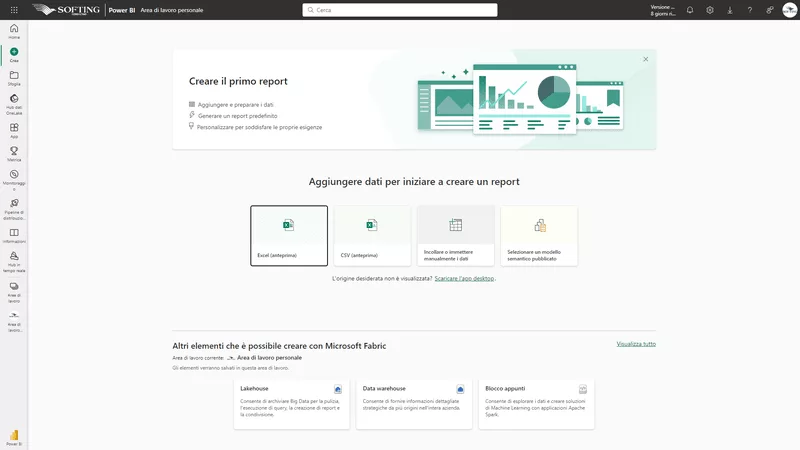800x450 pixels.
Task: Click text 'Generare un report predefinito'
Action: click(237, 116)
